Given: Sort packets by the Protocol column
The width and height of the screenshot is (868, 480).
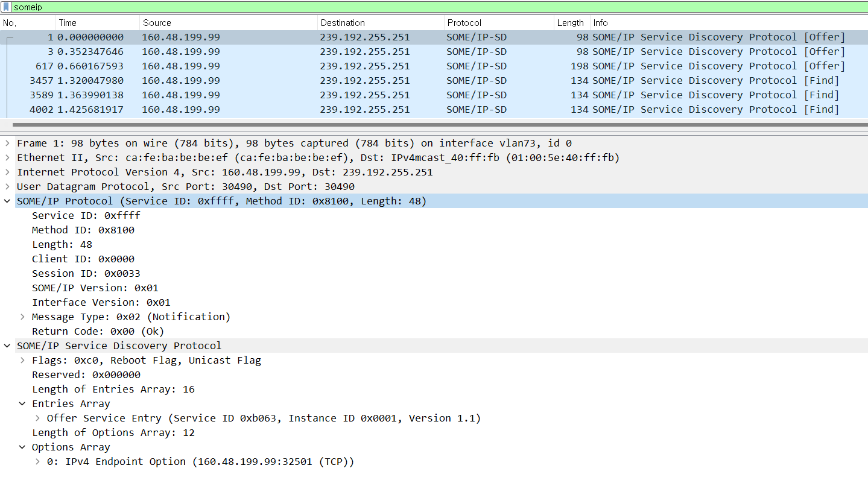Looking at the screenshot, I should tap(499, 23).
